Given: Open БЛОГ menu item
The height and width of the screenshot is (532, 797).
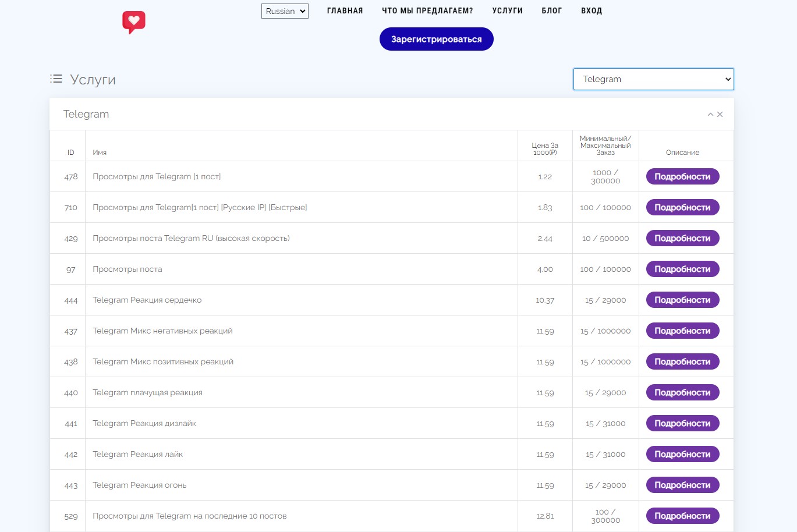Looking at the screenshot, I should click(x=551, y=11).
